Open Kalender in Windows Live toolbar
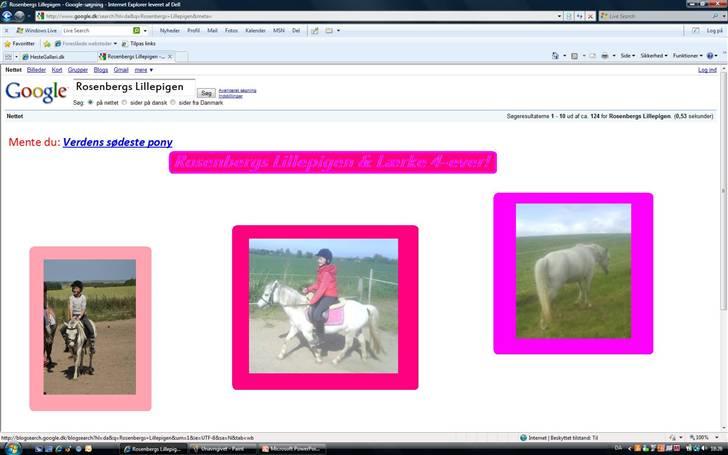The height and width of the screenshot is (455, 728). tap(255, 31)
